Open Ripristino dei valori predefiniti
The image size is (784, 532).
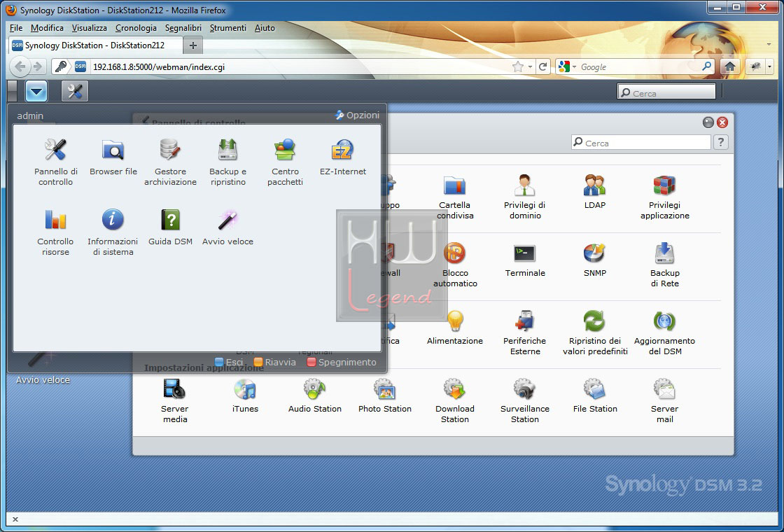pos(594,333)
